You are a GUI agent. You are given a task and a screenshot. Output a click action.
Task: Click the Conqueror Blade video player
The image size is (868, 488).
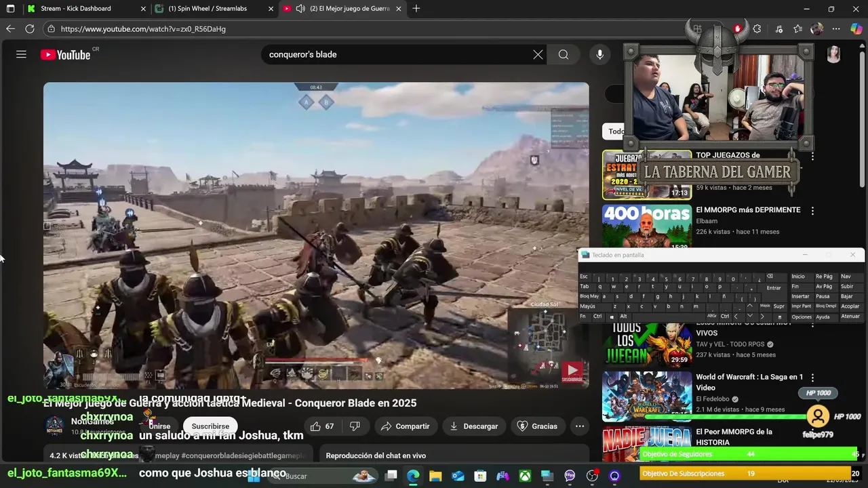click(x=316, y=236)
